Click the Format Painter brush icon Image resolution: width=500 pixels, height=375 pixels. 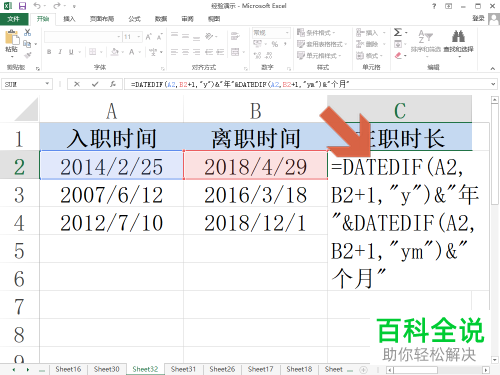(x=28, y=55)
